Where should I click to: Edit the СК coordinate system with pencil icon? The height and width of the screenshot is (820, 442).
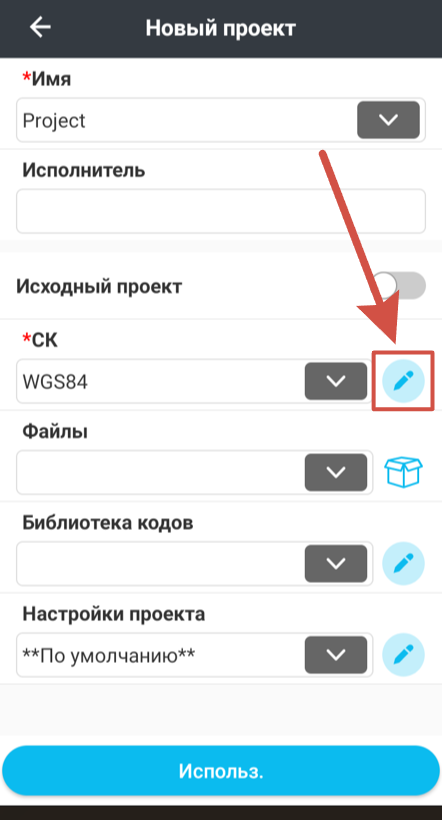click(x=403, y=381)
